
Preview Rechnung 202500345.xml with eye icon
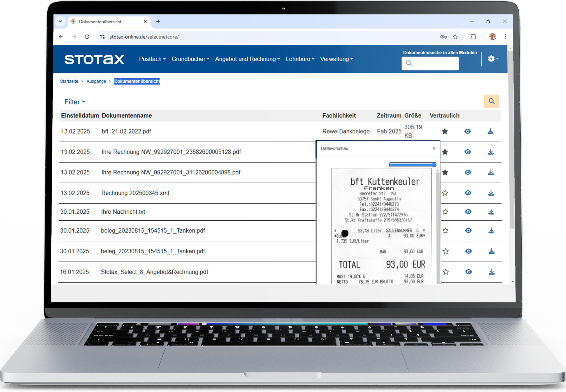point(468,193)
